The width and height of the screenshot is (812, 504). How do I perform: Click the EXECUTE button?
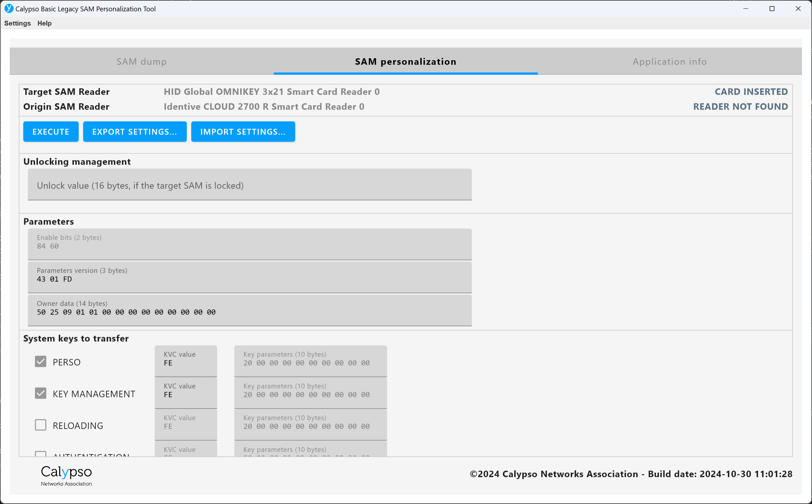[x=51, y=132]
